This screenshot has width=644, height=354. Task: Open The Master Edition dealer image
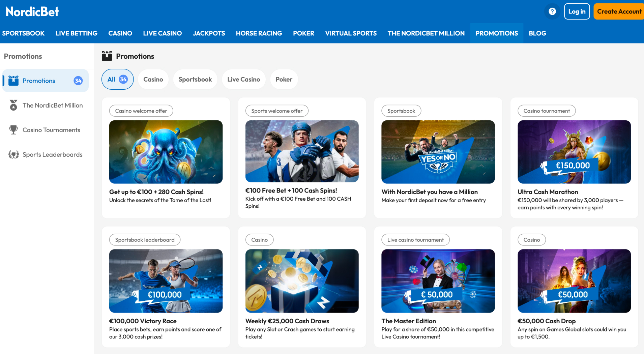[x=438, y=281]
